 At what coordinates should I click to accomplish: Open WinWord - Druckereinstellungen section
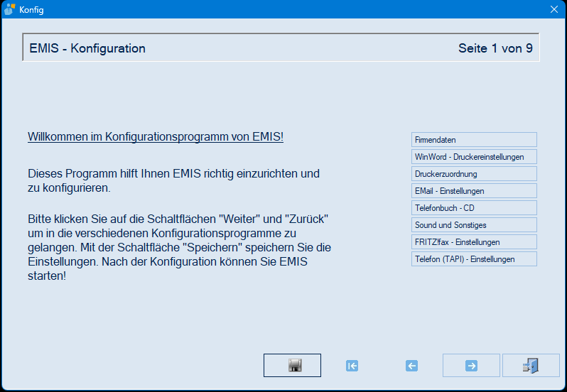coord(474,156)
